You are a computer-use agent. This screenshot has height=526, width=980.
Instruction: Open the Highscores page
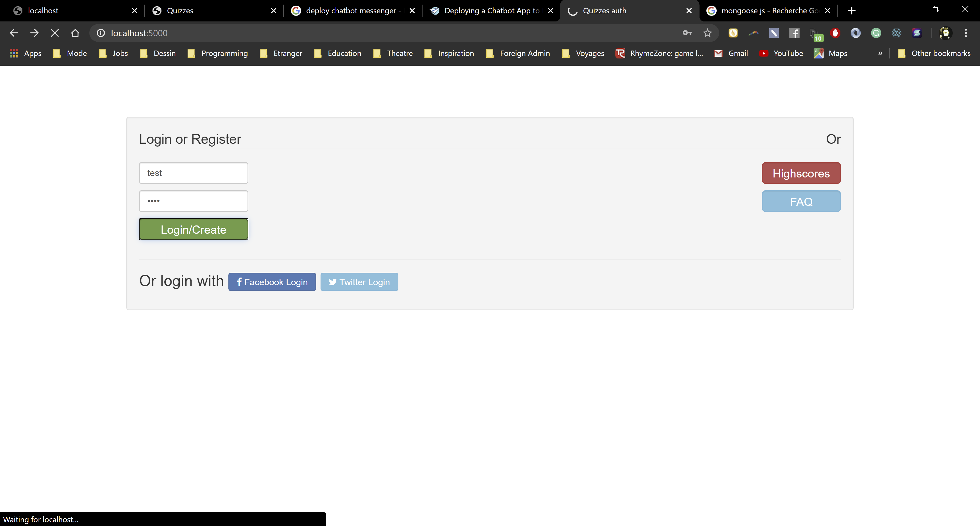[x=801, y=173]
